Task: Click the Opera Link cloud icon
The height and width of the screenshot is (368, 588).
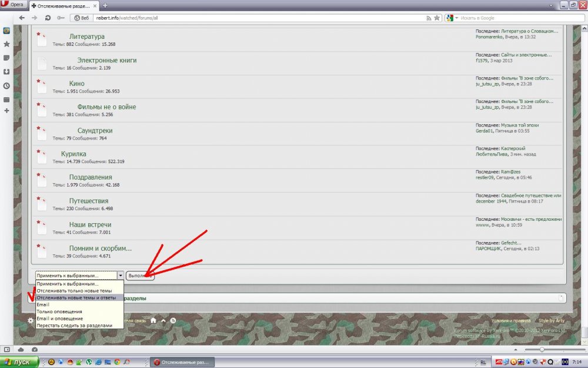Action: 21,349
